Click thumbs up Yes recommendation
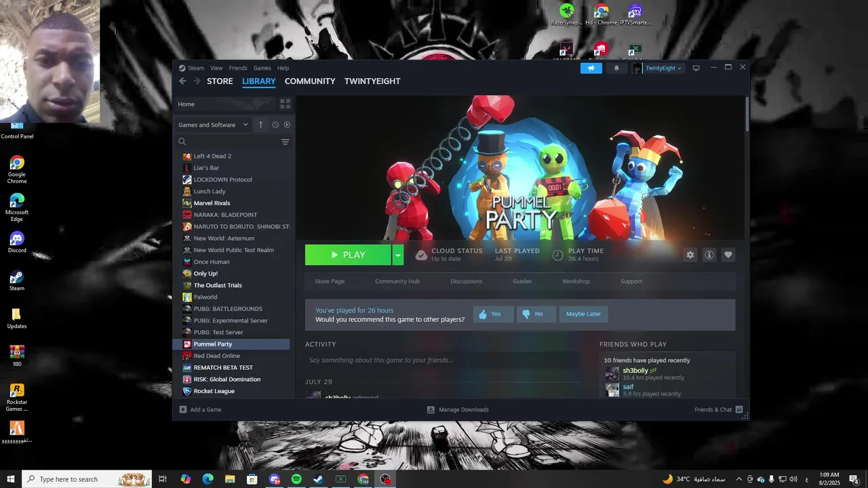The height and width of the screenshot is (488, 868). pos(493,314)
